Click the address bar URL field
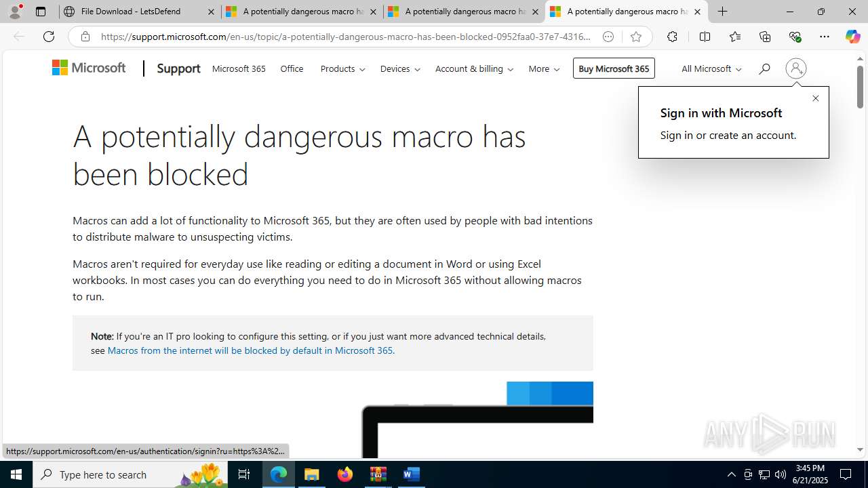Image resolution: width=868 pixels, height=488 pixels. coord(346,37)
